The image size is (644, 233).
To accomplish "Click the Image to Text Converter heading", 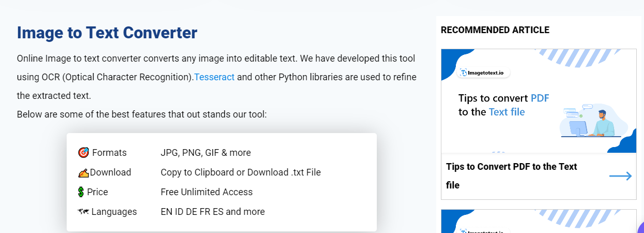I will tap(107, 33).
